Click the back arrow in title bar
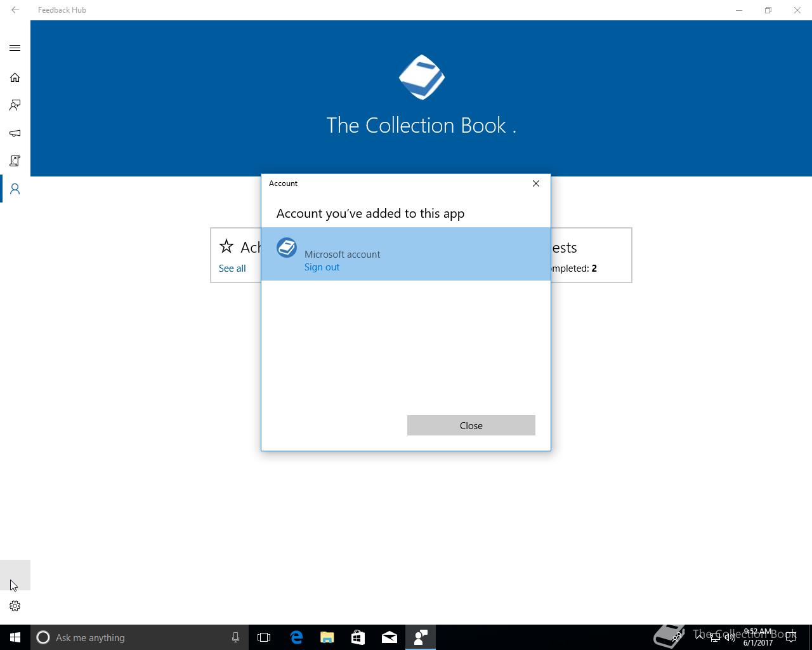The height and width of the screenshot is (650, 812). (x=15, y=10)
